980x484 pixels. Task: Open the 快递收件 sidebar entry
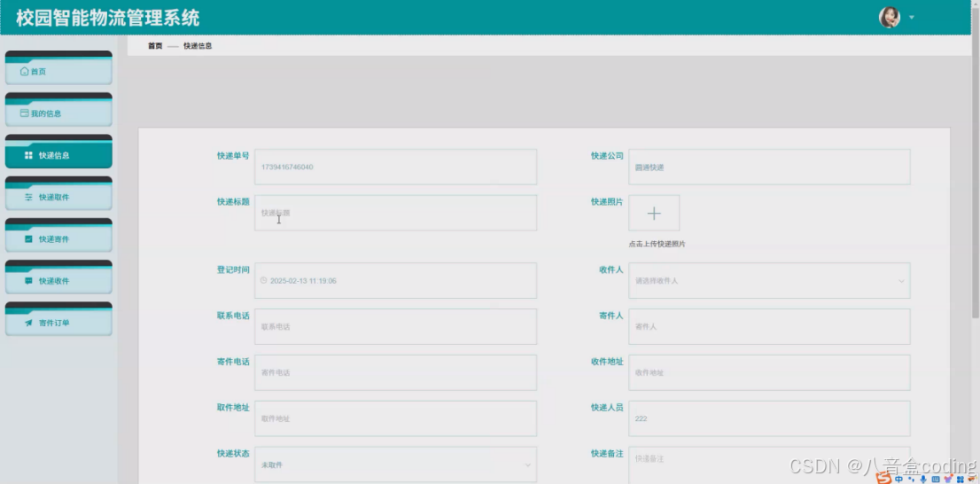[58, 277]
